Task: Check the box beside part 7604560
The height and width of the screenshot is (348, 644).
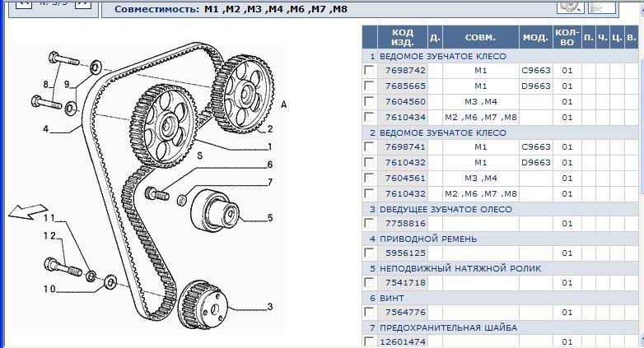Action: pos(369,102)
